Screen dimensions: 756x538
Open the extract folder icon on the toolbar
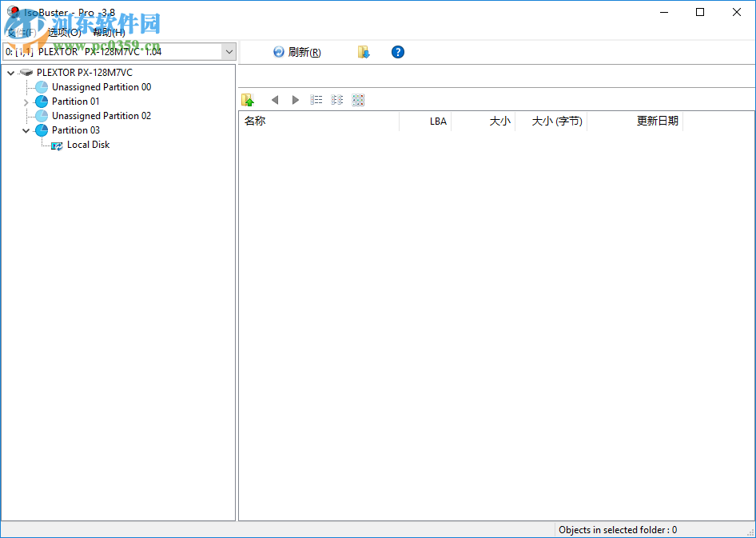click(364, 51)
